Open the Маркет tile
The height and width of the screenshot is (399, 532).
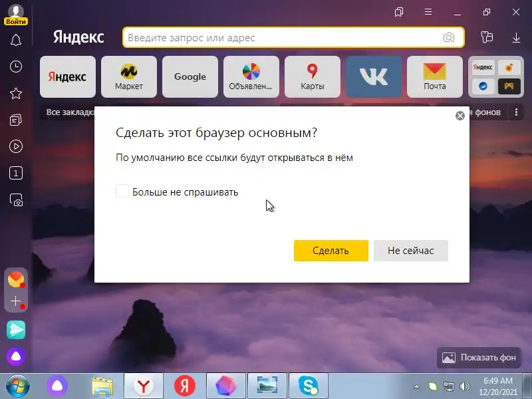click(128, 76)
